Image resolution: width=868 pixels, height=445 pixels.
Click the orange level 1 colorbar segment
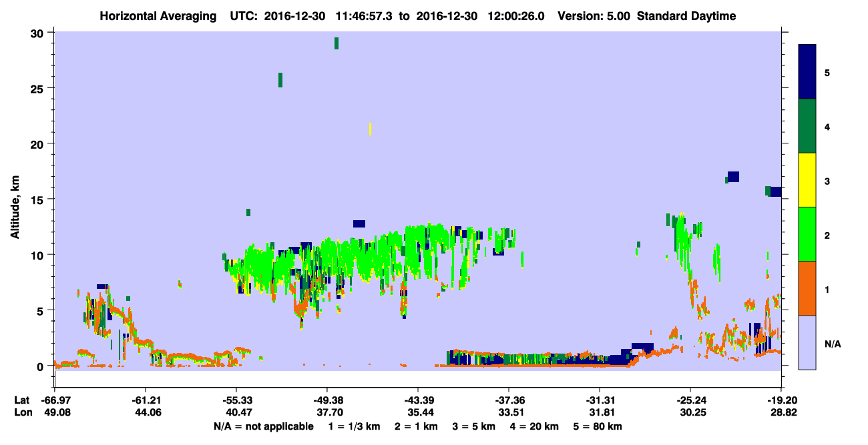[x=807, y=288]
